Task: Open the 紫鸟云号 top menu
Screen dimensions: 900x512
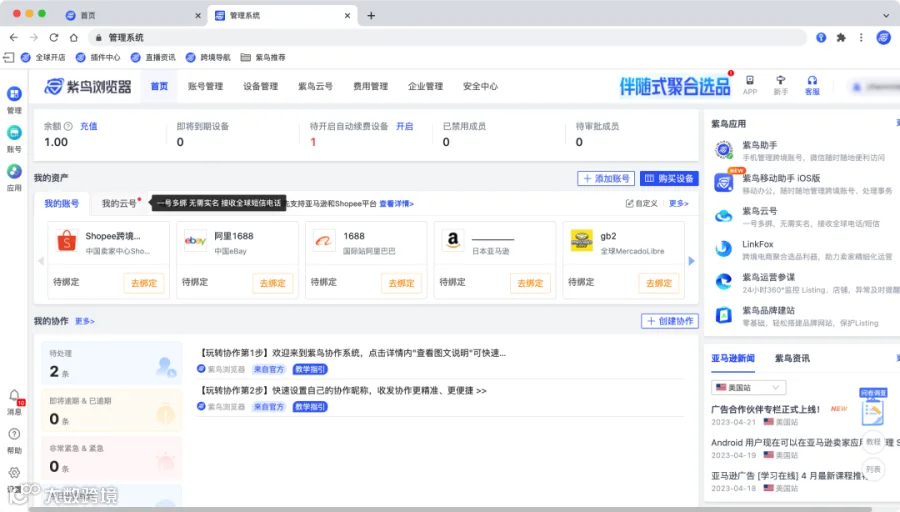Action: (315, 86)
